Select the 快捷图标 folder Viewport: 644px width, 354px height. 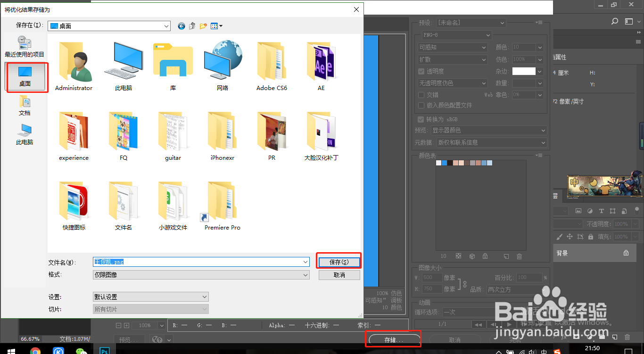[74, 206]
